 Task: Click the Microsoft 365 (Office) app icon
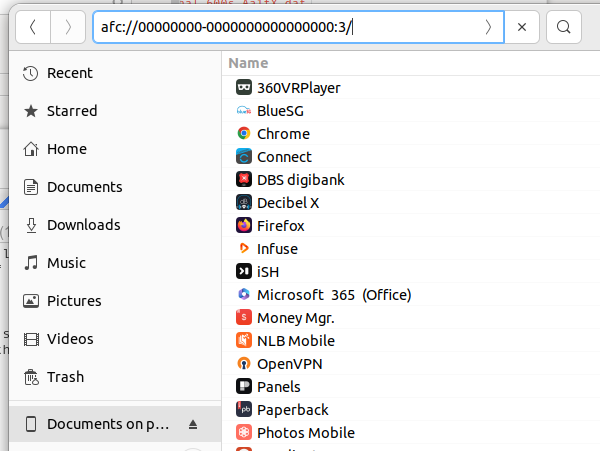pyautogui.click(x=244, y=294)
